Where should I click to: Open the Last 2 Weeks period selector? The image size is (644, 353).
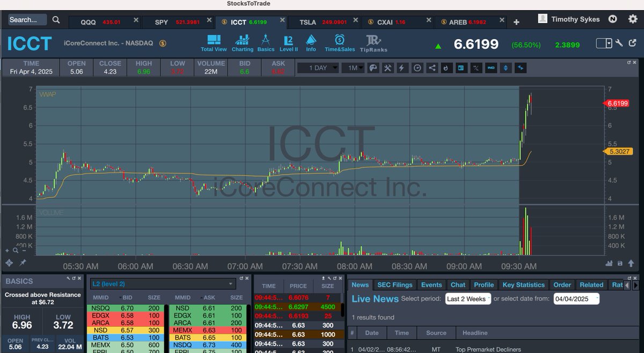tap(467, 299)
